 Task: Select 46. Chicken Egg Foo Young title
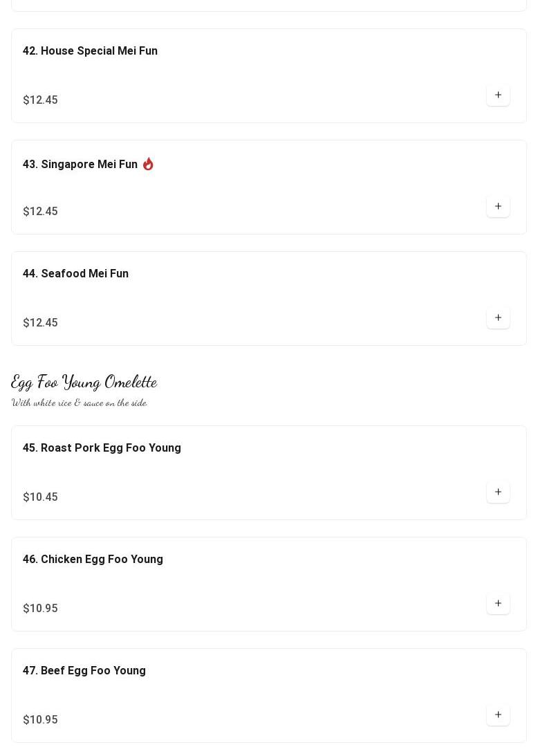pos(93,560)
